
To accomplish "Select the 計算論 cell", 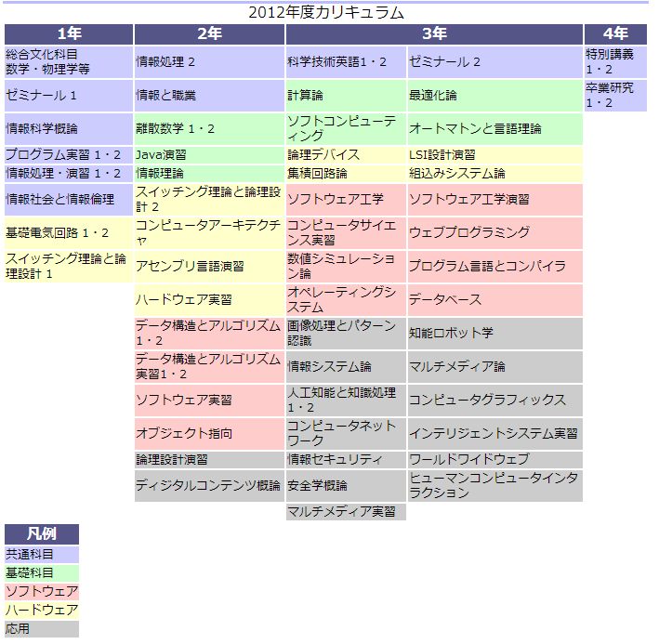I will click(x=346, y=96).
